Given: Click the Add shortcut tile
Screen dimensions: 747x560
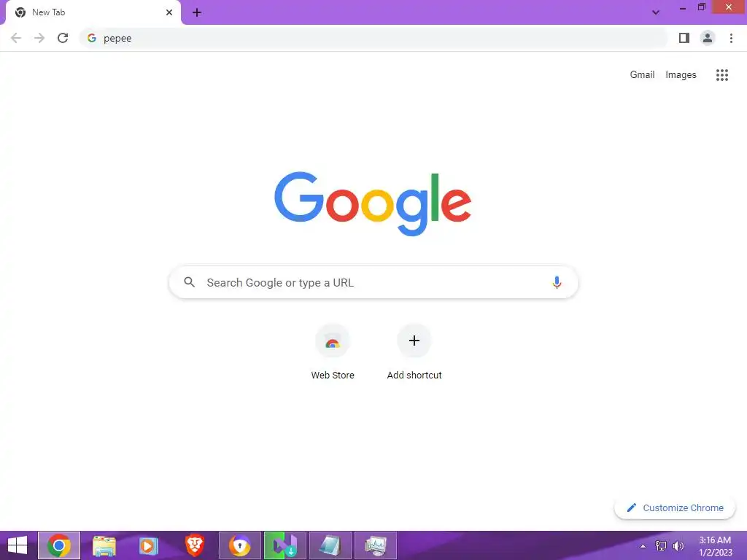Looking at the screenshot, I should pos(414,352).
